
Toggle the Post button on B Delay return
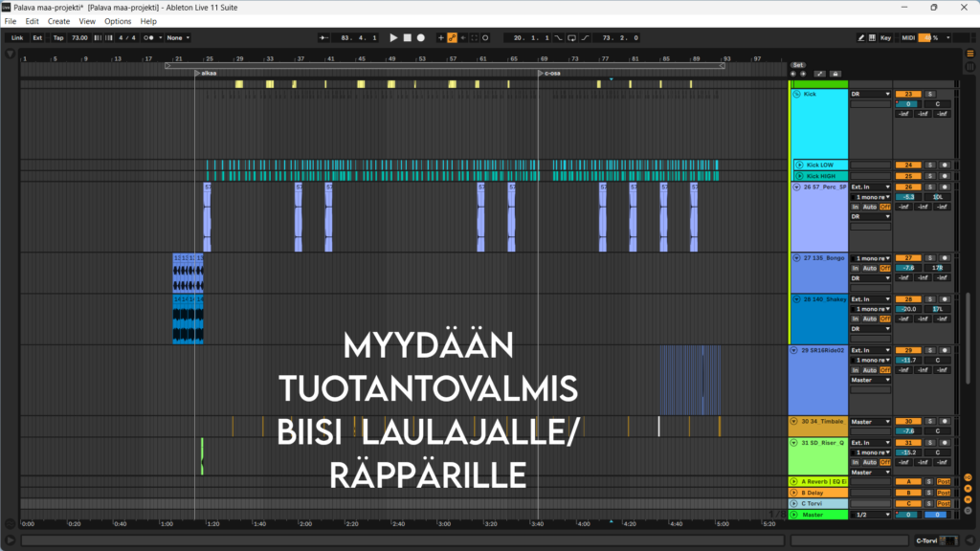click(944, 492)
